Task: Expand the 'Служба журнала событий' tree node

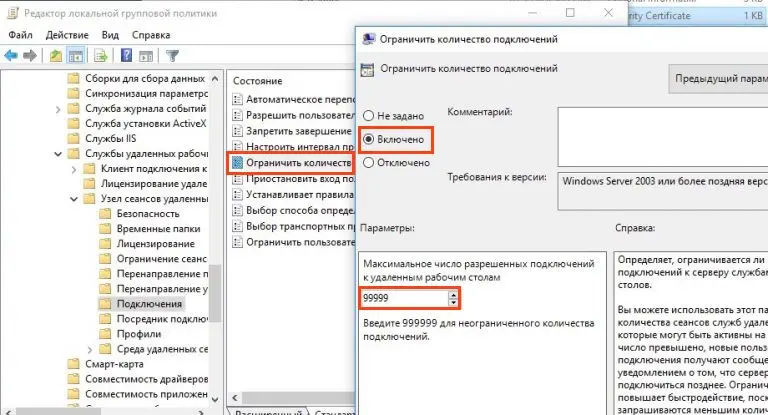Action: (58, 111)
